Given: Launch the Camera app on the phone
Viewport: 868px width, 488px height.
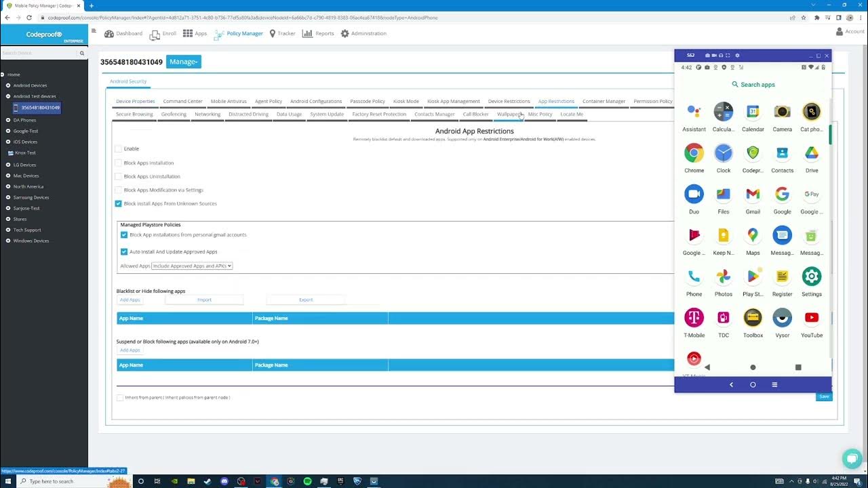Looking at the screenshot, I should [782, 112].
